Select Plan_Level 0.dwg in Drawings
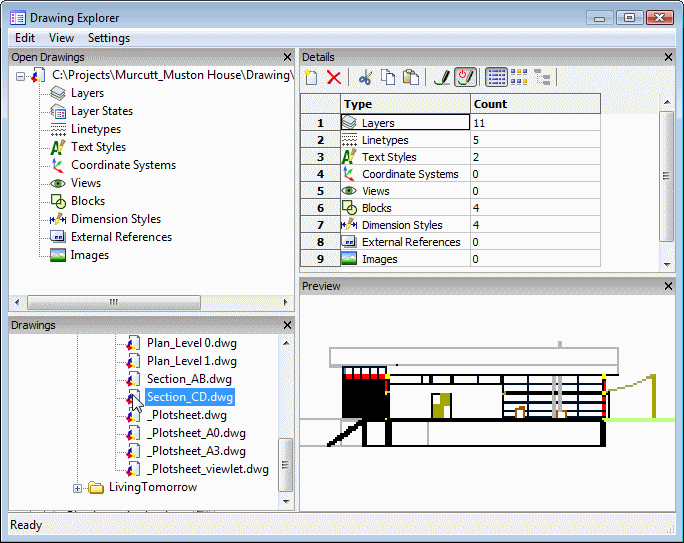Screen dimensions: 684x543 (192, 343)
